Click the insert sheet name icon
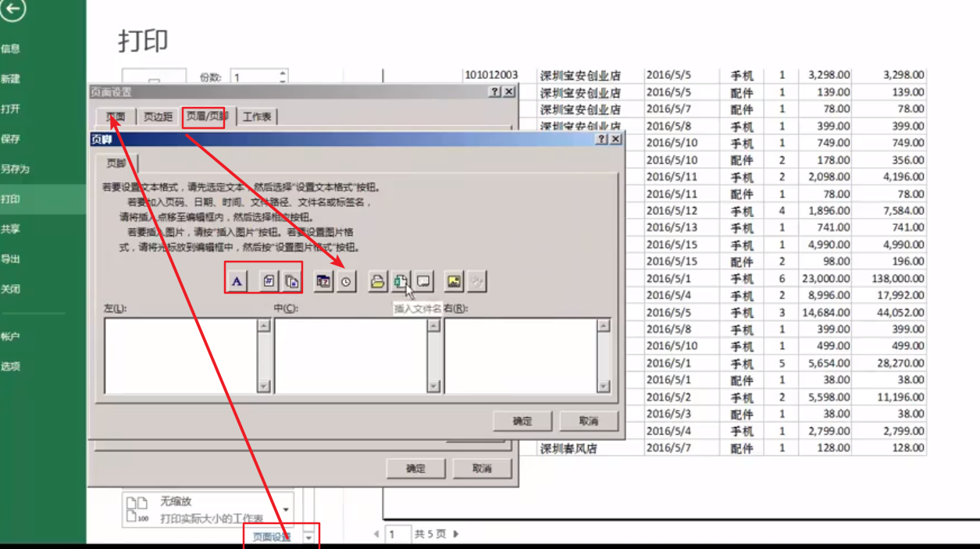980x549 pixels. (422, 281)
